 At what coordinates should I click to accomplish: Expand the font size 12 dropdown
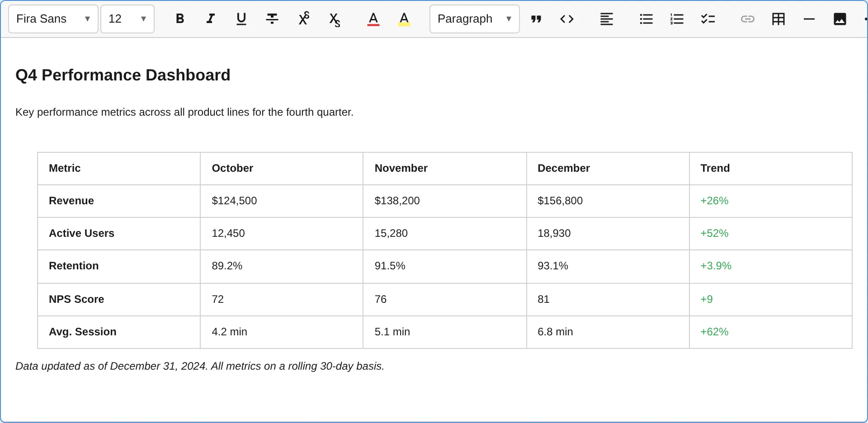click(127, 19)
